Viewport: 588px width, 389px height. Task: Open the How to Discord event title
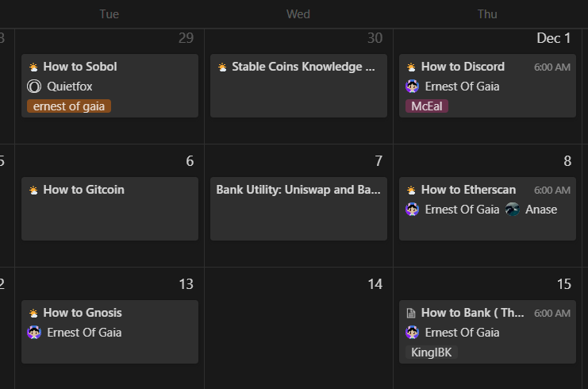click(x=463, y=67)
